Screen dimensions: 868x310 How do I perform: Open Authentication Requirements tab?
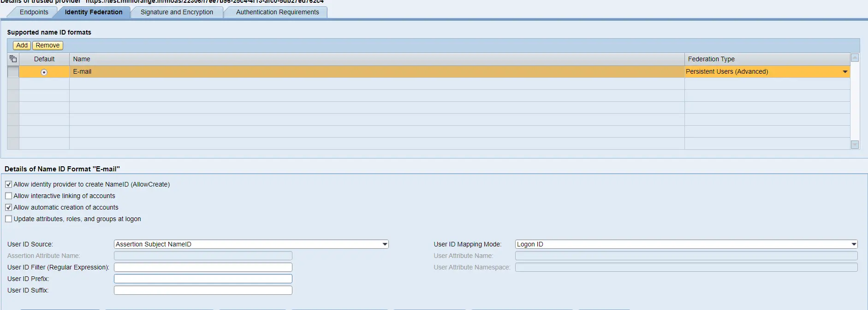[277, 12]
